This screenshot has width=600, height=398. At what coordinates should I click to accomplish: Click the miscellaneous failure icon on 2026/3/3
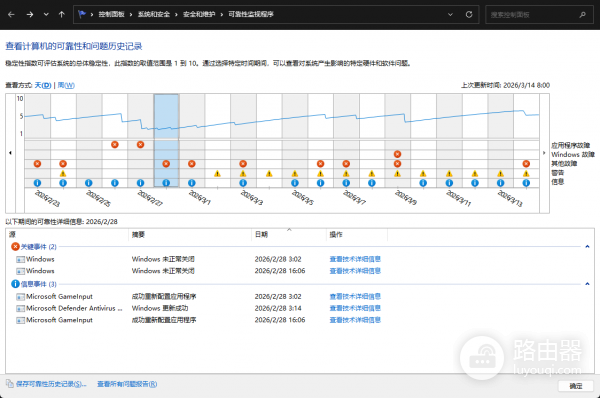click(243, 164)
